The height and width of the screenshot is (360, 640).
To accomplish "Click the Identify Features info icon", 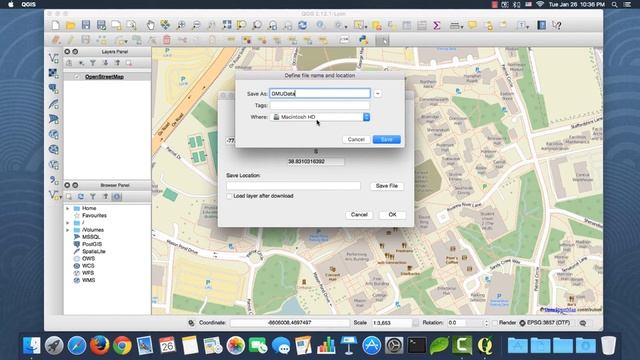I will click(x=321, y=25).
